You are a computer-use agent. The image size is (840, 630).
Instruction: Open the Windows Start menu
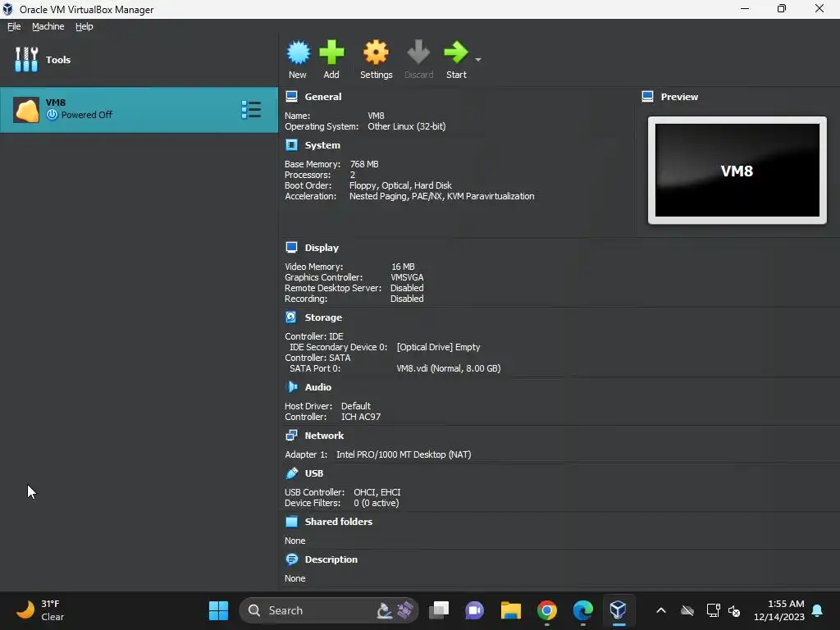[218, 610]
